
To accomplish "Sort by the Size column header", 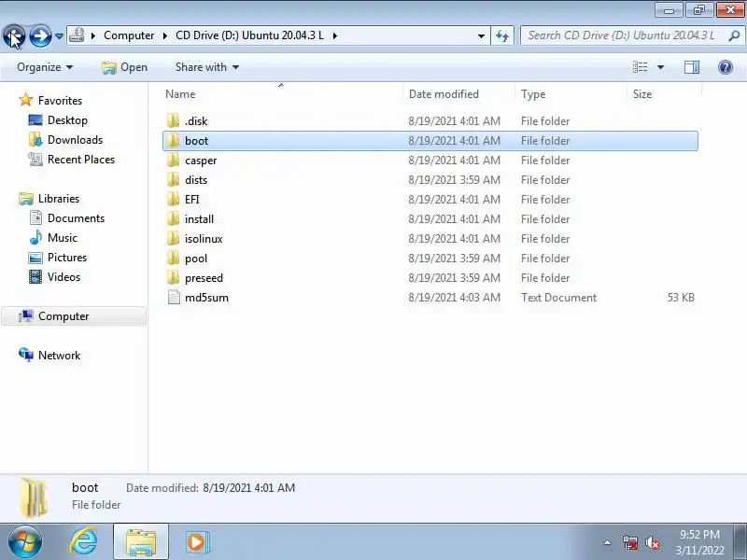I will pyautogui.click(x=665, y=94).
